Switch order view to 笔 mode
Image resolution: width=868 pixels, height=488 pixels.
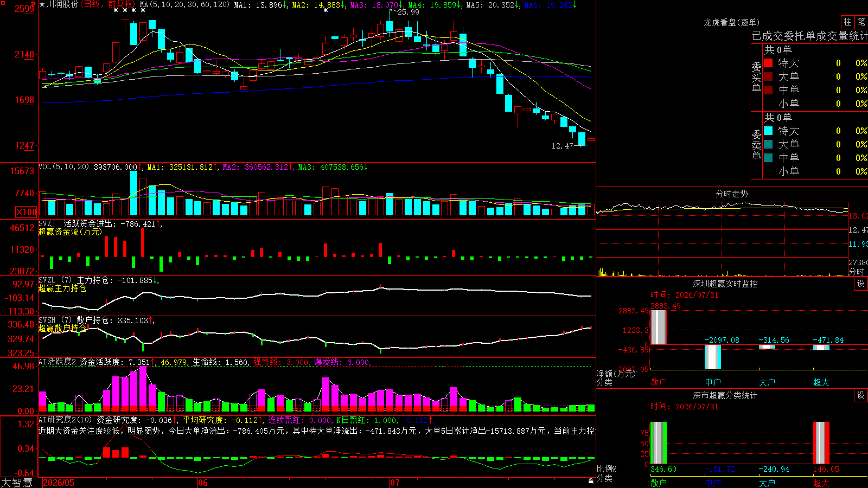(861, 22)
